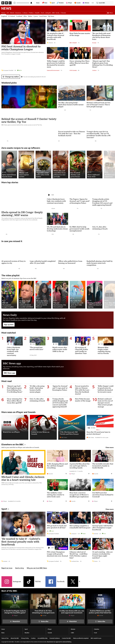This screenshot has height=644, width=115.
Task: Click the BBC logo in the header
Action: pos(7,3)
